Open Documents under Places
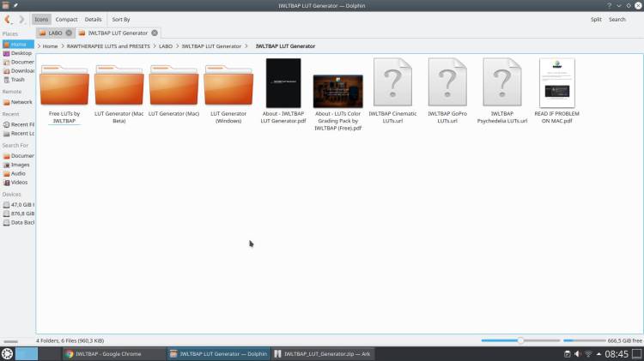The height and width of the screenshot is (361, 644). tap(18, 62)
